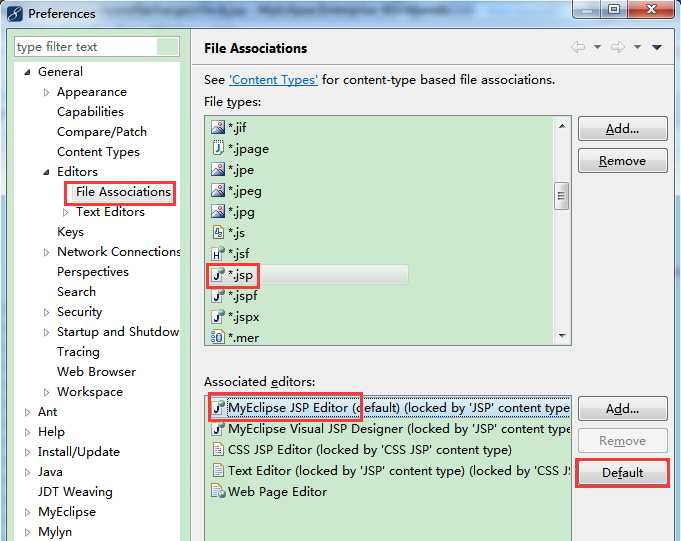Expand the Ant preferences node
Viewport: 681px width, 541px height.
point(27,412)
